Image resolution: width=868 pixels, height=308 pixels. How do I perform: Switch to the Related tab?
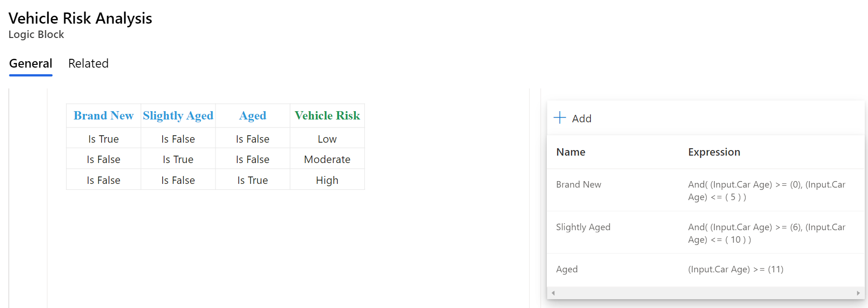tap(88, 63)
